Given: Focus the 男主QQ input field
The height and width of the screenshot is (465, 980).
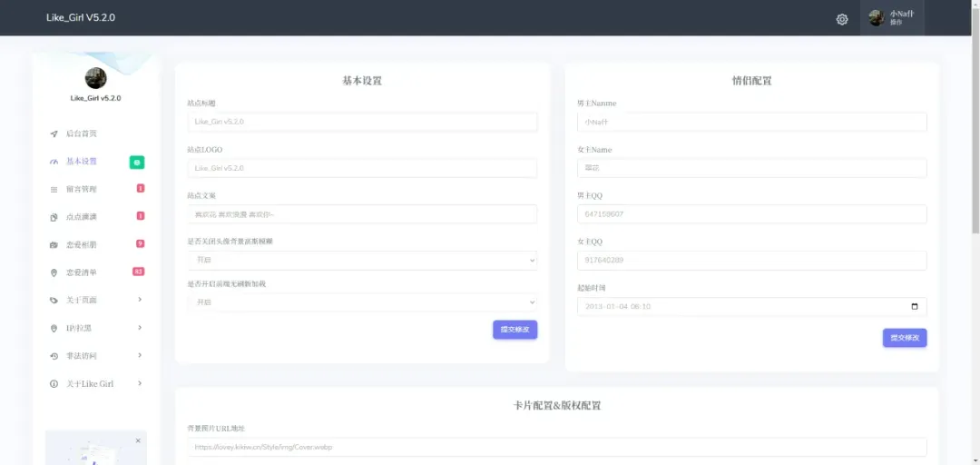Looking at the screenshot, I should click(752, 214).
